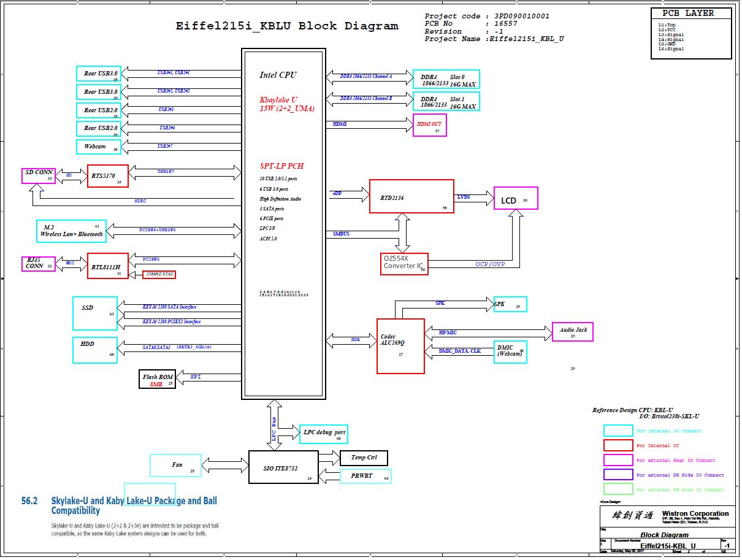
Task: Select the 'DMIC_DATA, CLK' label
Action: point(460,351)
